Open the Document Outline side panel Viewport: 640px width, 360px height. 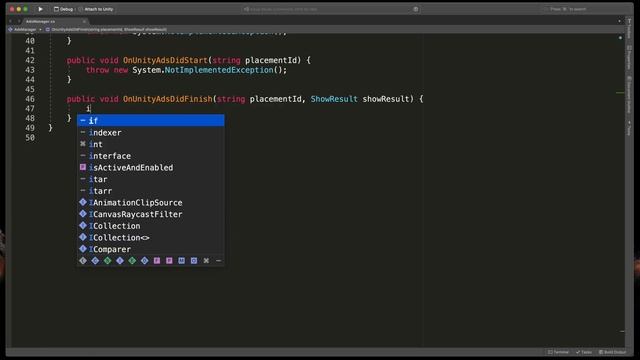(x=629, y=94)
